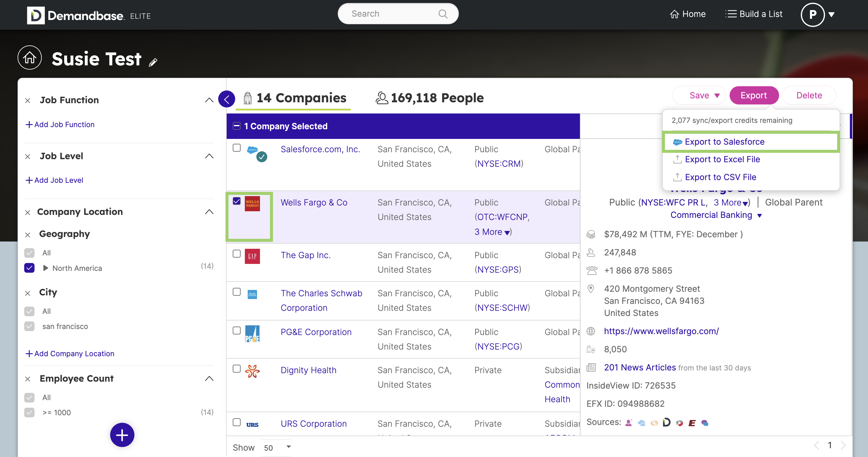Toggle the san francisco city checkbox

click(29, 326)
